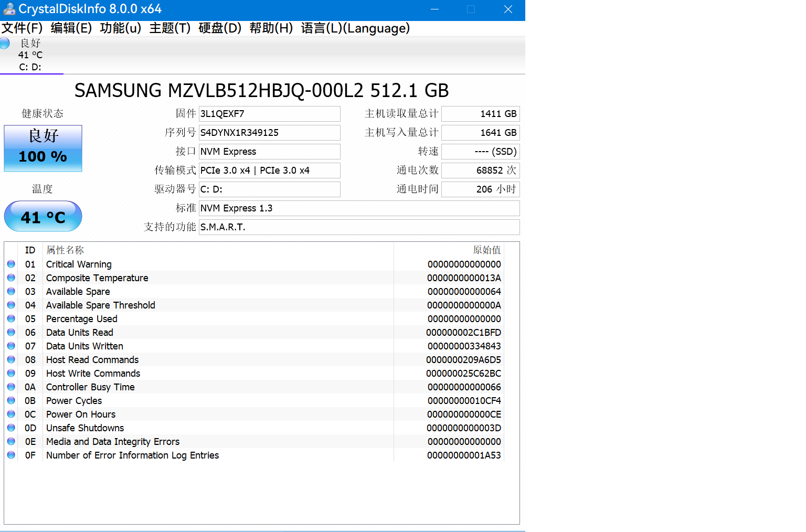806x532 pixels.
Task: Click raw value 0000000000003D
Action: pyautogui.click(x=464, y=428)
